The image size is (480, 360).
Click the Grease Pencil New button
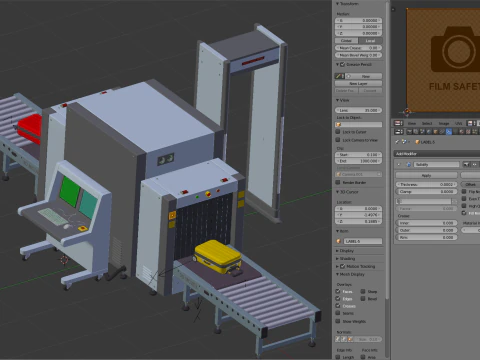point(364,76)
